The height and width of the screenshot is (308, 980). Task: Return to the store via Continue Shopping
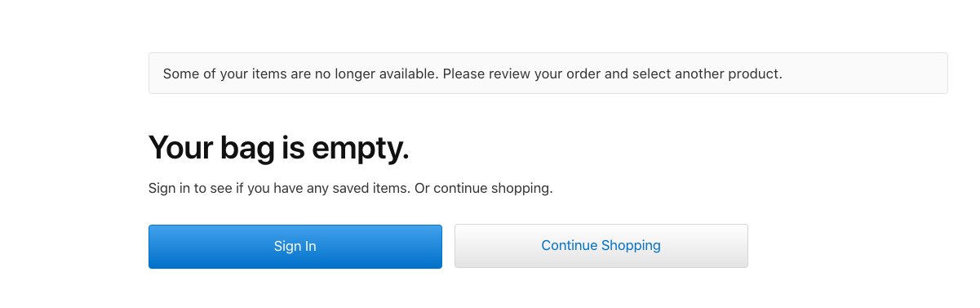(601, 246)
